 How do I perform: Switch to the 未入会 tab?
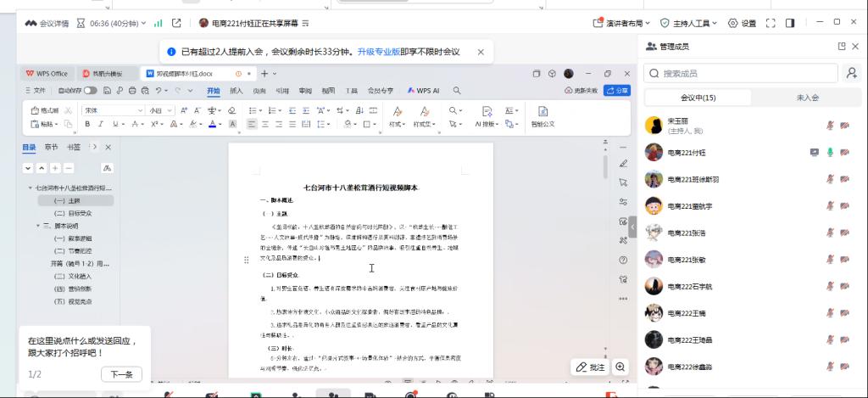(x=807, y=98)
